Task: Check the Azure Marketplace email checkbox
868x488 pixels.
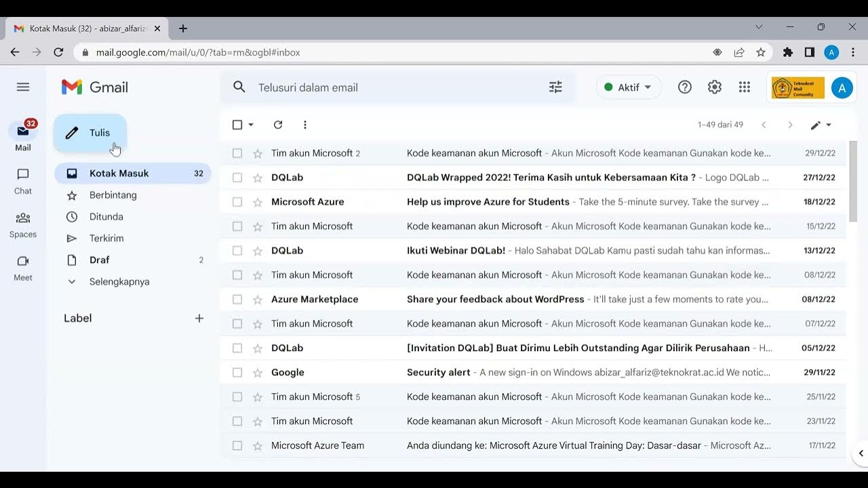Action: [x=237, y=299]
